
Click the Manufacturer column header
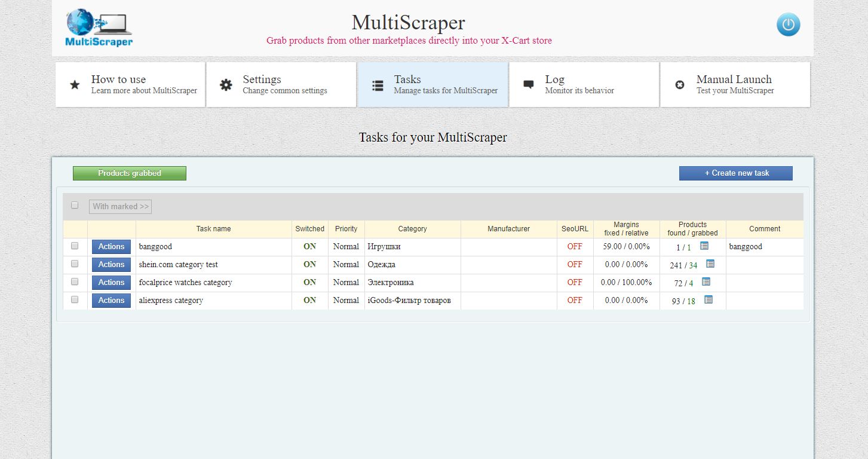click(x=508, y=229)
